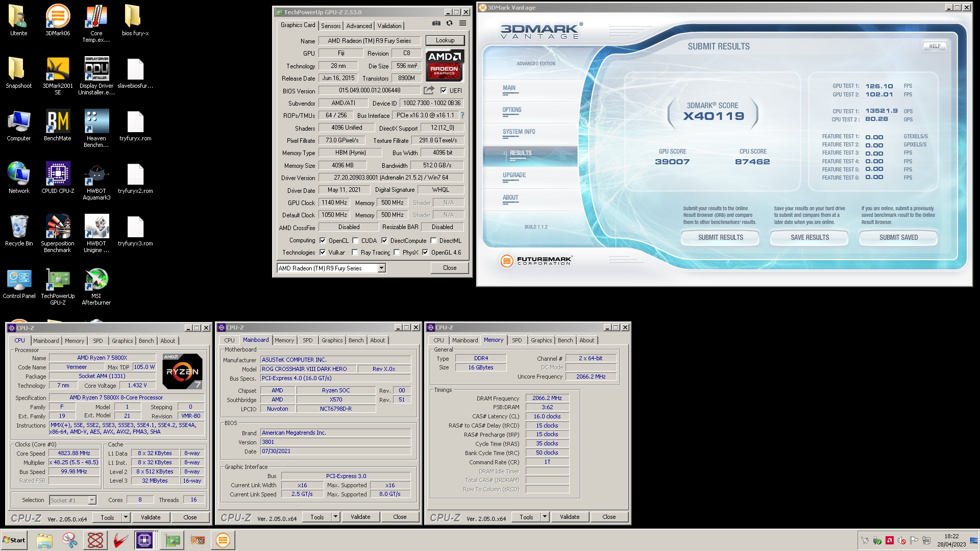Toggle CUDA checkbox in GPU-Z

tap(355, 240)
